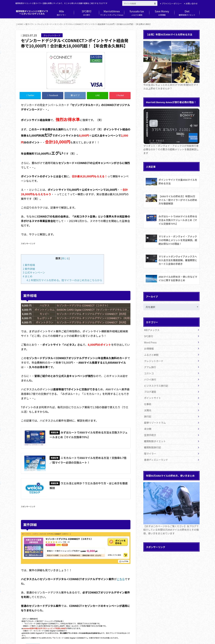Open popular post マリオット特典とメリット
Image resolution: width=215 pixels, height=644 pixels.
(171, 240)
